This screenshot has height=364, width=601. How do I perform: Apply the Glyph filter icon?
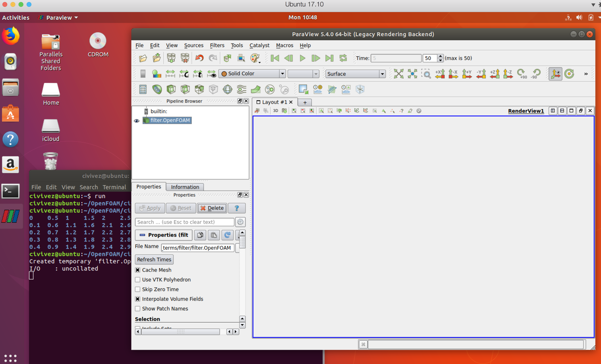coord(227,89)
